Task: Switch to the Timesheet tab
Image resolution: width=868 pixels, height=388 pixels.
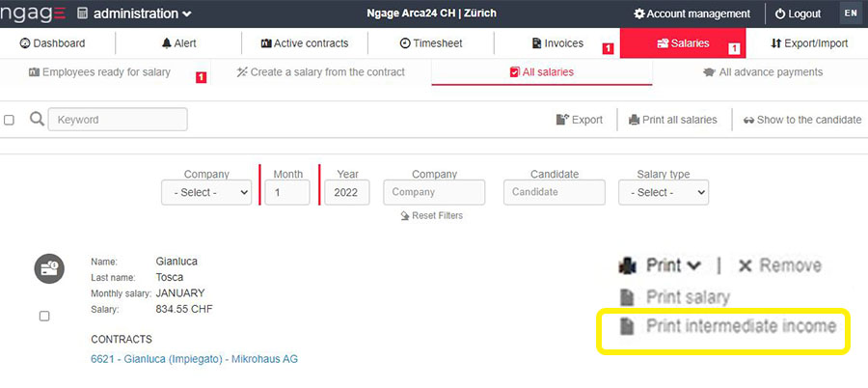Action: point(430,43)
